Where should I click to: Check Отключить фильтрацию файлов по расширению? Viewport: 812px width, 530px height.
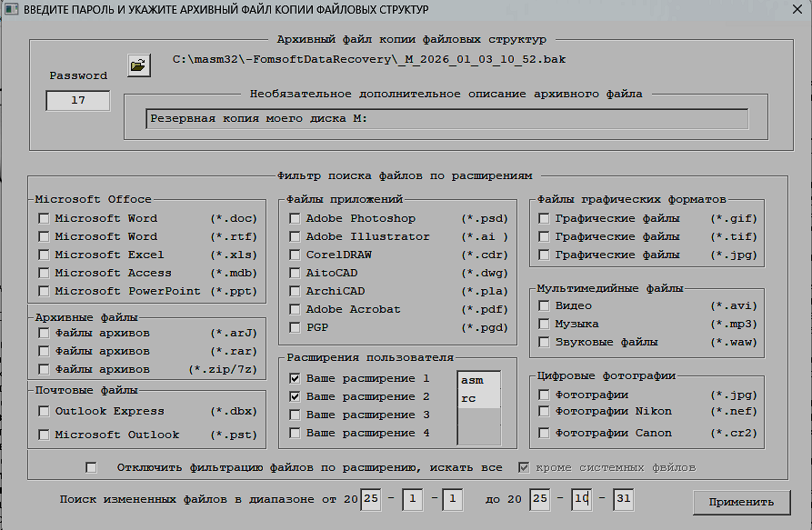click(90, 466)
